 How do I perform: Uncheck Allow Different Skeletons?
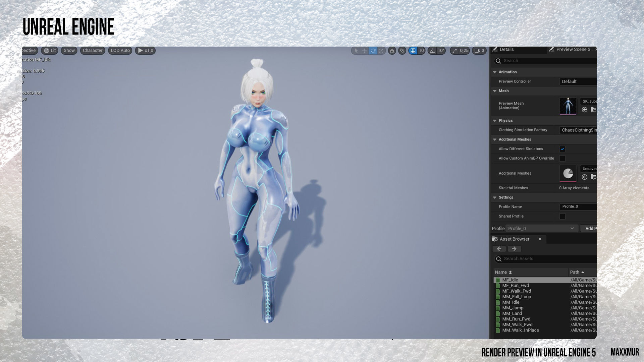(x=562, y=149)
